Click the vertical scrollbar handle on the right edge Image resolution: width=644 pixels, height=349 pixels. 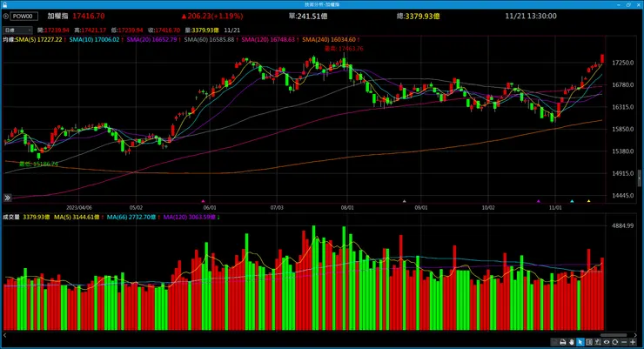click(x=640, y=178)
